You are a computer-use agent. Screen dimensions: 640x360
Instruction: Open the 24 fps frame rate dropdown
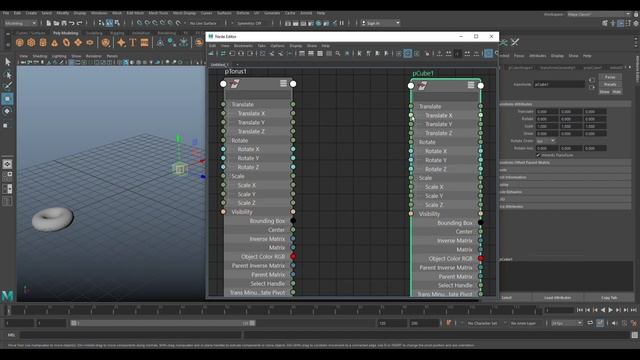567,323
